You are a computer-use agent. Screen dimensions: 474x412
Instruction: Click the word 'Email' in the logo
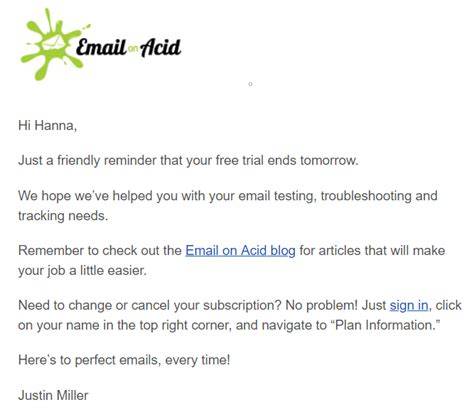pos(101,47)
